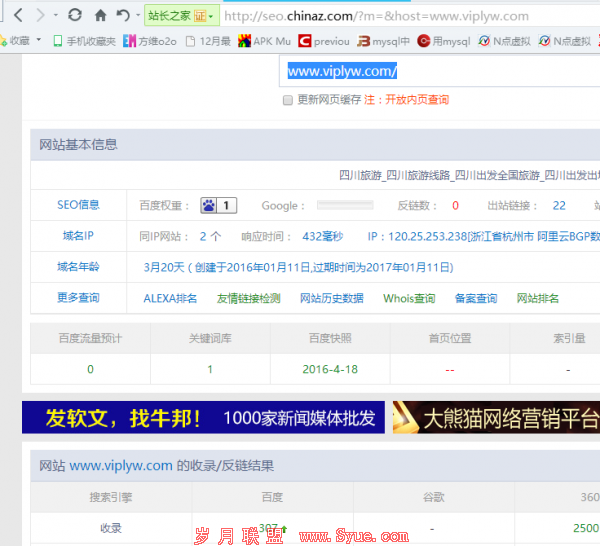Reload the page with refresh icon
Screen dimensions: 600x546
point(75,15)
